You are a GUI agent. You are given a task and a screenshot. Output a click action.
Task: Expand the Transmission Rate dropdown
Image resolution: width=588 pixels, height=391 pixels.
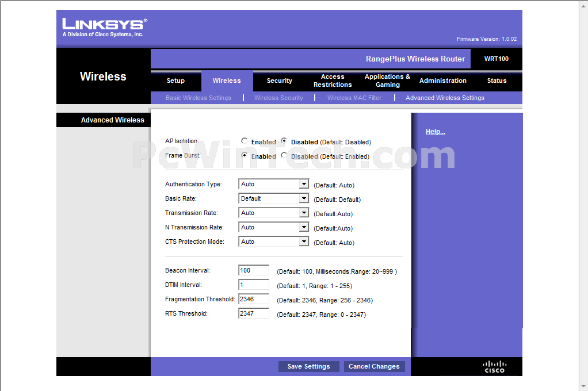click(273, 213)
